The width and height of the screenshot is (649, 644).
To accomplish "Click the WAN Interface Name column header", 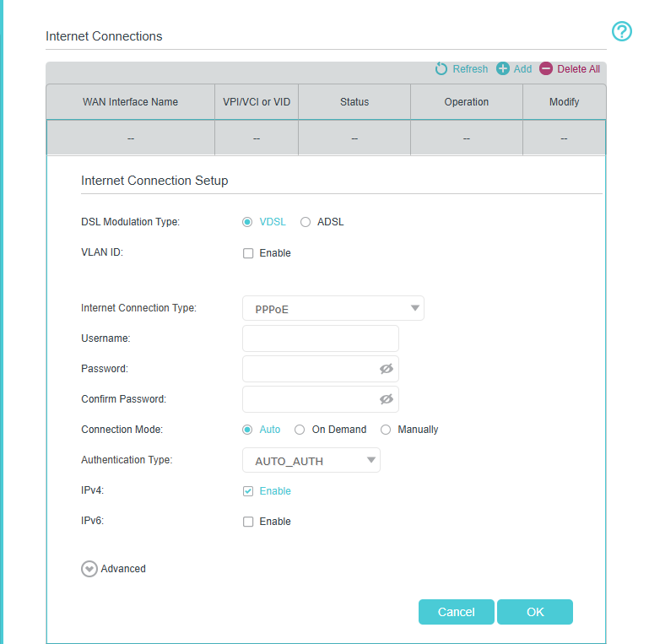I will point(130,102).
